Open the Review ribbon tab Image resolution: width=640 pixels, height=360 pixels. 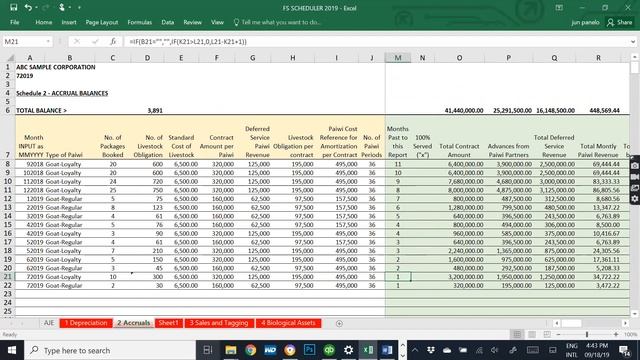pos(192,22)
